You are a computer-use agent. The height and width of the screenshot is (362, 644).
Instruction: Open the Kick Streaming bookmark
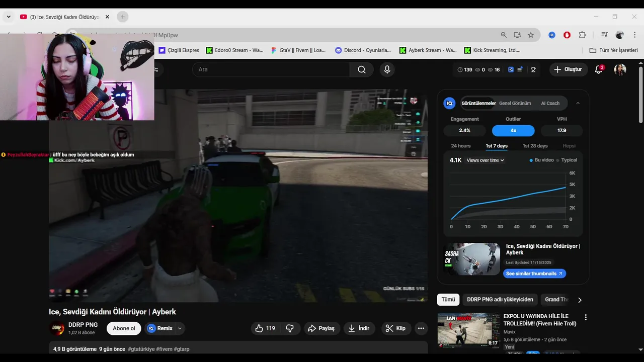(x=492, y=50)
